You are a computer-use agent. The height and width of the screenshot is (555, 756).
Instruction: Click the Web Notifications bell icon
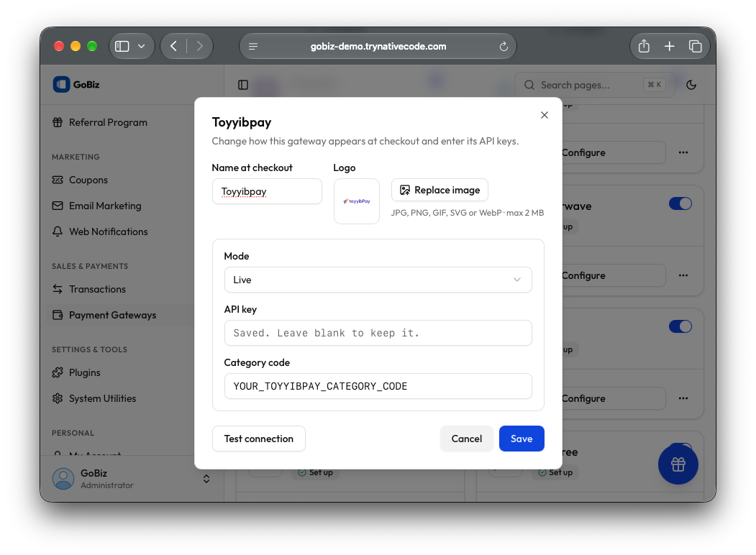point(58,231)
